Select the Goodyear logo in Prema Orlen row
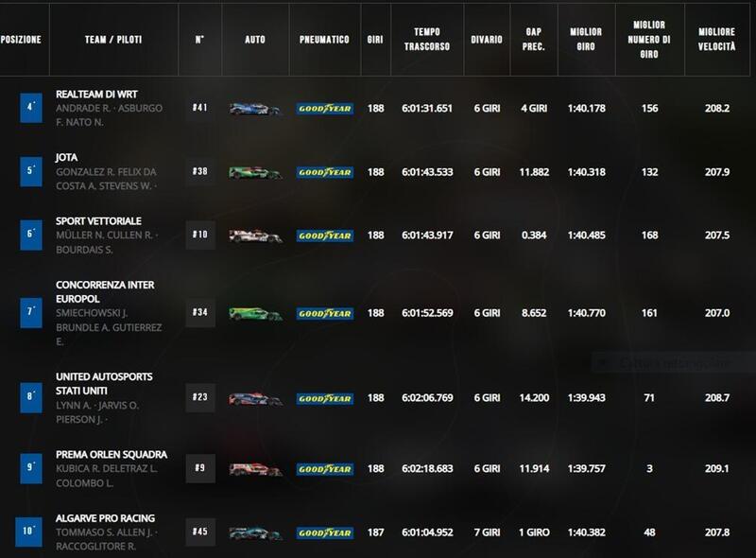 point(325,469)
